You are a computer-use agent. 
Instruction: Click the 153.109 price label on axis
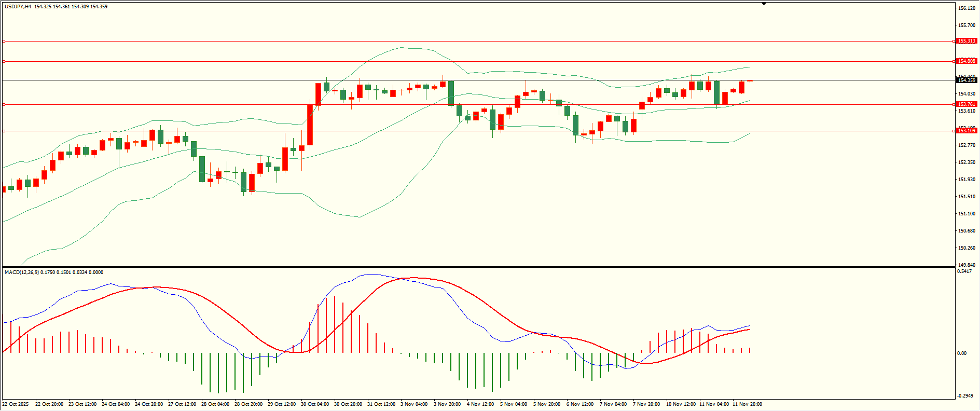coord(967,131)
